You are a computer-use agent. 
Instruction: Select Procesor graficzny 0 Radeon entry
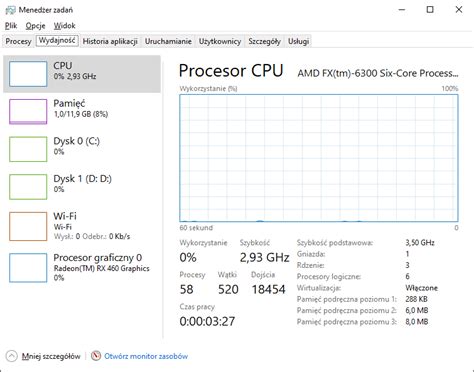coord(82,267)
